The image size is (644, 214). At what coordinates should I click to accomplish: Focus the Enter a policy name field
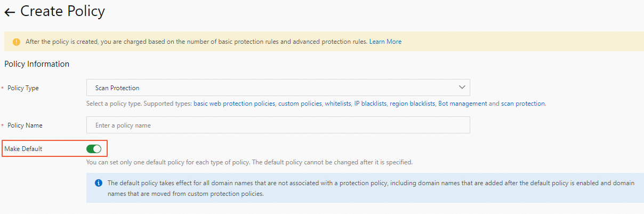tap(278, 125)
